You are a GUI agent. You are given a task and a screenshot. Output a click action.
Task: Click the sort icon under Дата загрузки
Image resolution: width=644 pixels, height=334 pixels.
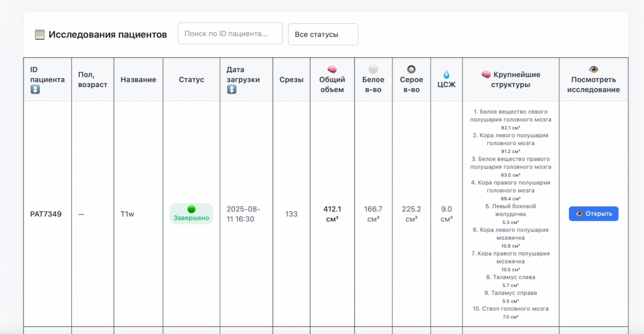232,90
